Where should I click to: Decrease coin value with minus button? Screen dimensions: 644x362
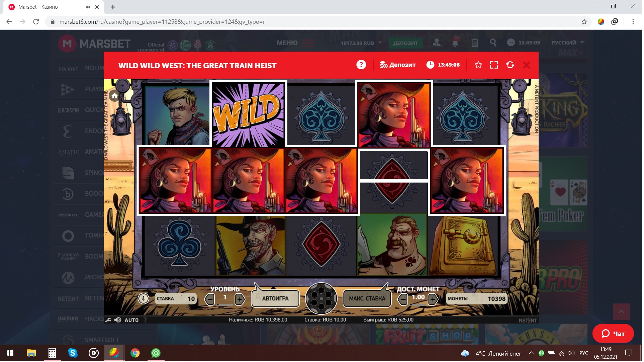click(403, 300)
